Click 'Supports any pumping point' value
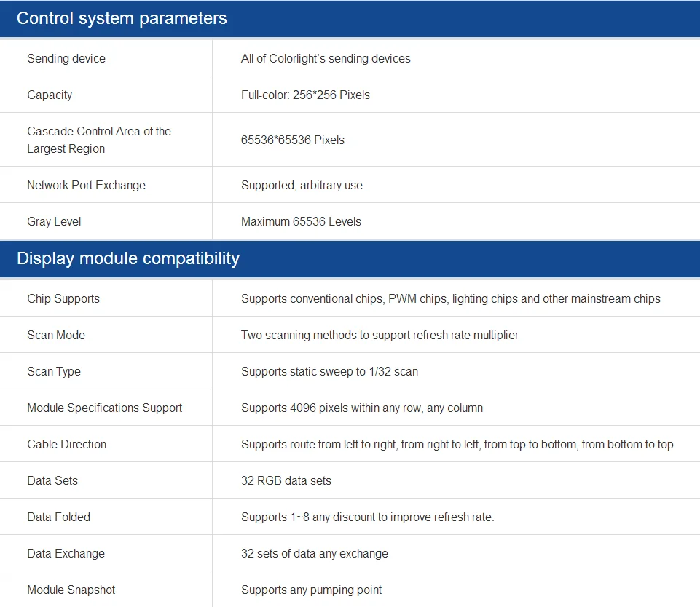 [311, 590]
